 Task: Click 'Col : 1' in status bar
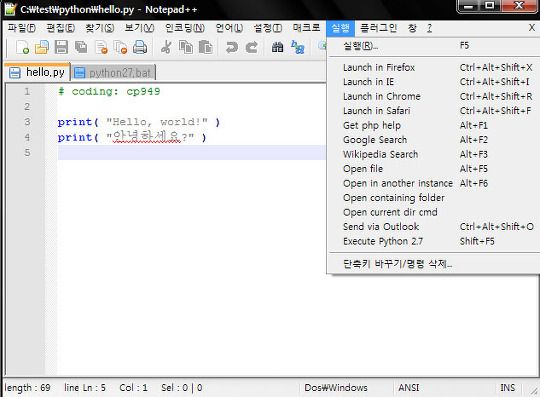point(133,388)
